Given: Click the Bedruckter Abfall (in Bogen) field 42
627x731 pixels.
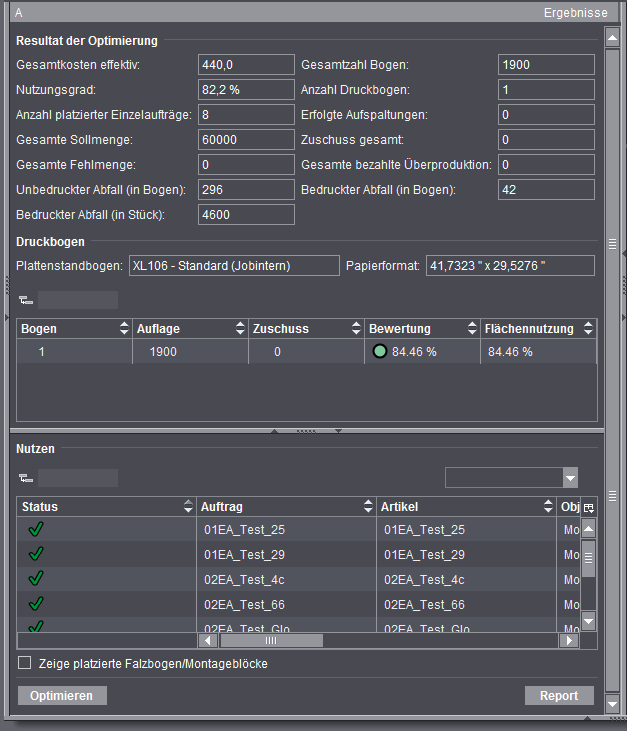Looking at the screenshot, I should [x=546, y=189].
